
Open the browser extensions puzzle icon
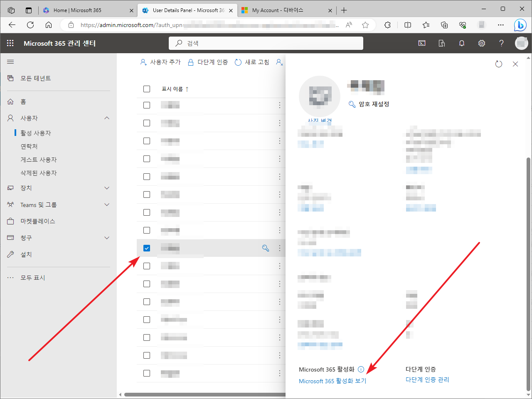click(388, 25)
